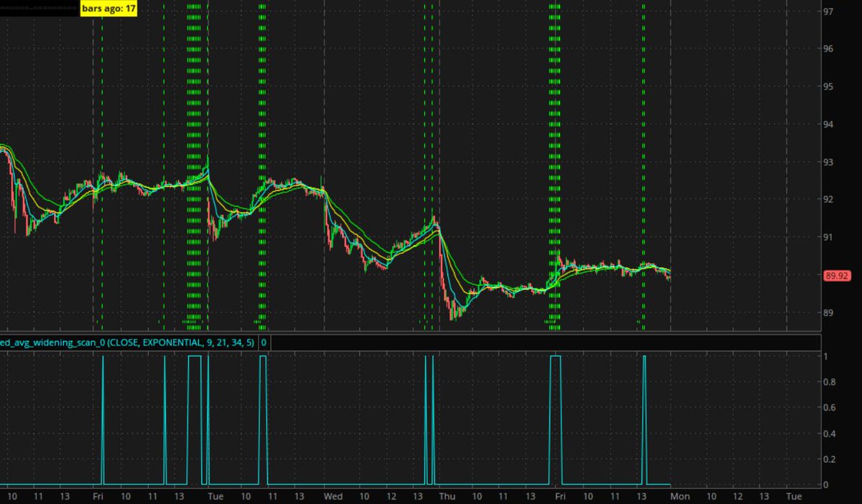Click the Wed label on time axis
This screenshot has width=862, height=504.
(x=333, y=496)
